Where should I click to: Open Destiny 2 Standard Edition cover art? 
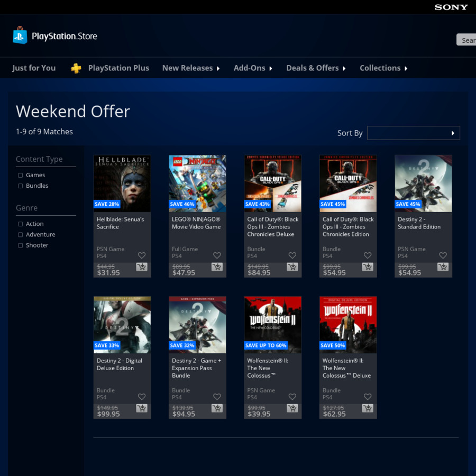pyautogui.click(x=423, y=184)
